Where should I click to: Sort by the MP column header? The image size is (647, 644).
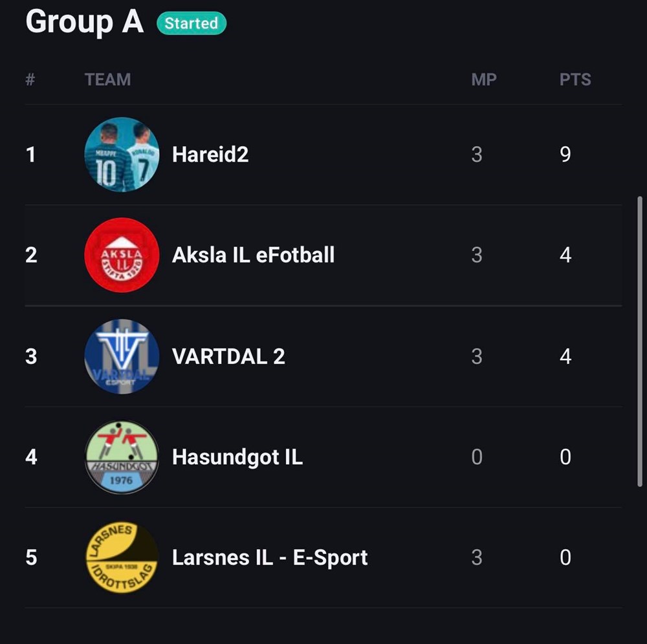pyautogui.click(x=484, y=80)
